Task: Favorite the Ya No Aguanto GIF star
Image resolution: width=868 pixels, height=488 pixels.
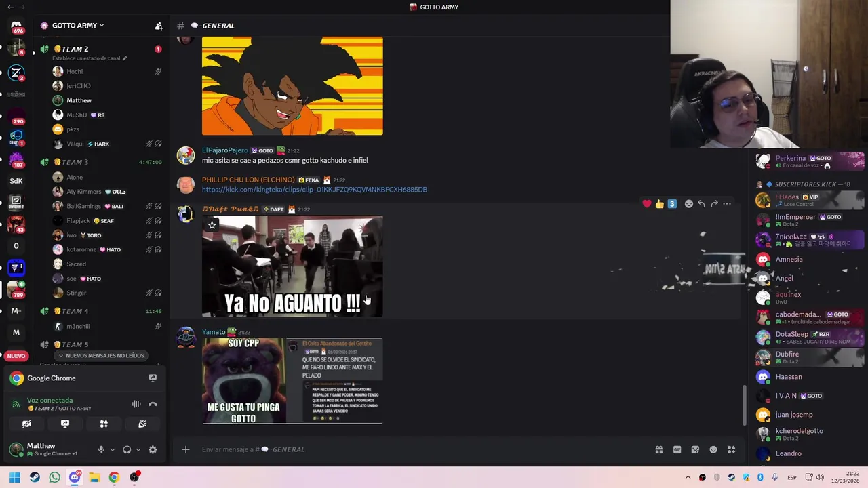Action: [212, 225]
